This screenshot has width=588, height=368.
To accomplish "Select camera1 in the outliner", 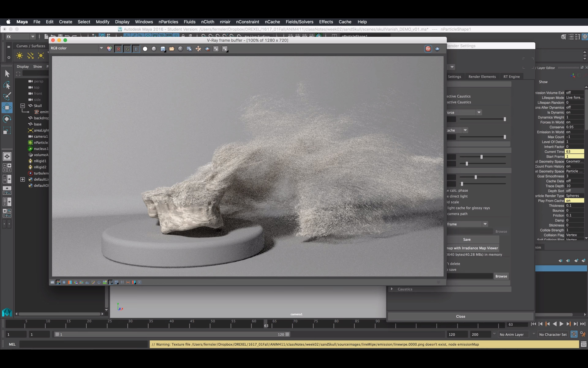I will click(41, 136).
